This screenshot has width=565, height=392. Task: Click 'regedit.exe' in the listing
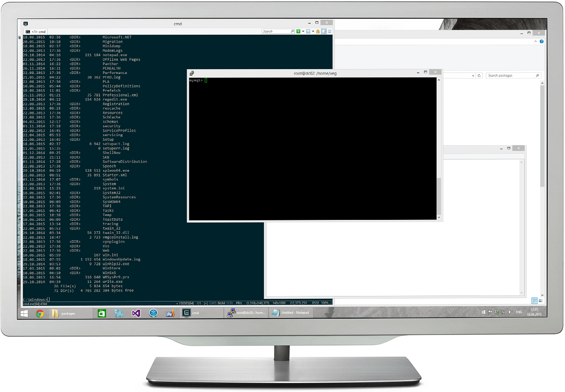point(115,100)
